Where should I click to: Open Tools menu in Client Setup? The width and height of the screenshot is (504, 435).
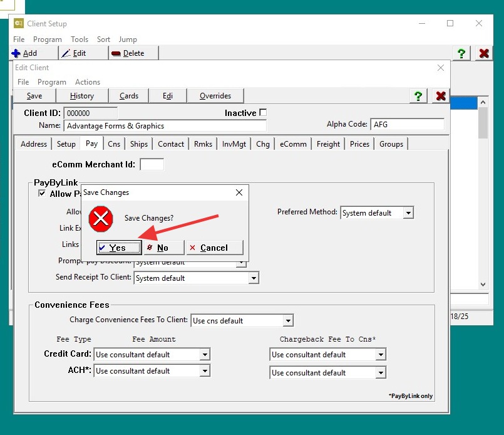tap(80, 39)
